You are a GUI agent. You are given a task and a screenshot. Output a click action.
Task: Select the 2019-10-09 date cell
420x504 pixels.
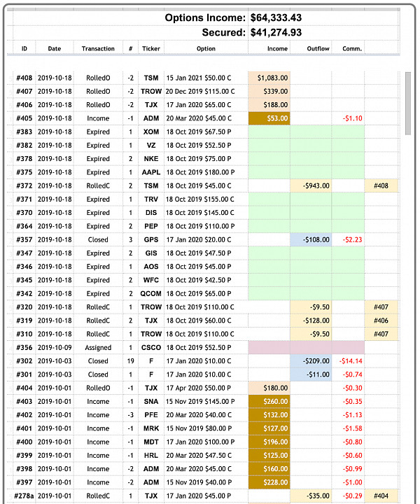point(55,348)
